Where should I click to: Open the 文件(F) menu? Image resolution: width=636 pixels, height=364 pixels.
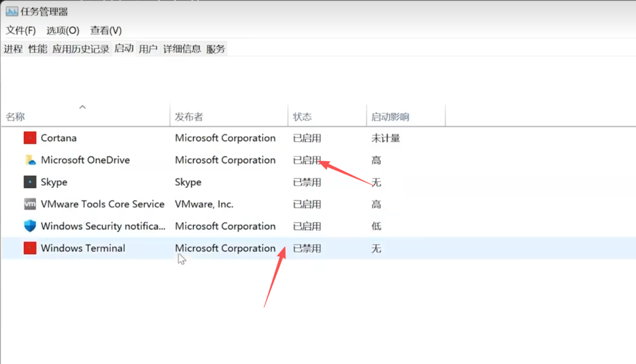point(21,30)
